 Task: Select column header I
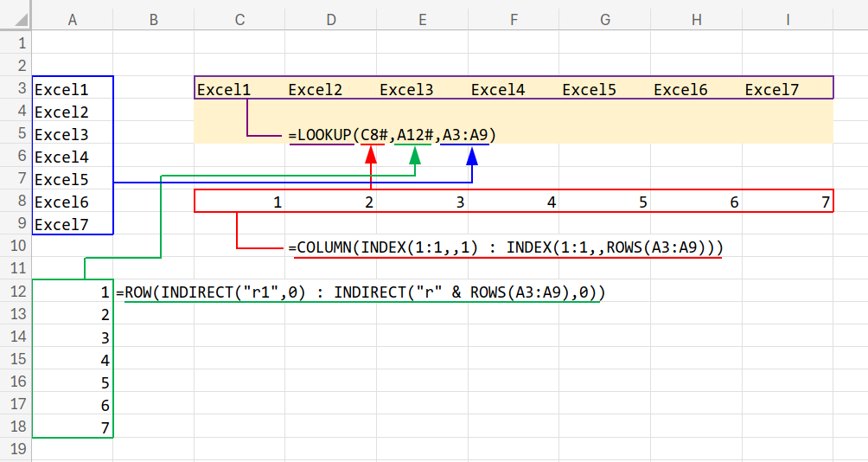coord(788,19)
